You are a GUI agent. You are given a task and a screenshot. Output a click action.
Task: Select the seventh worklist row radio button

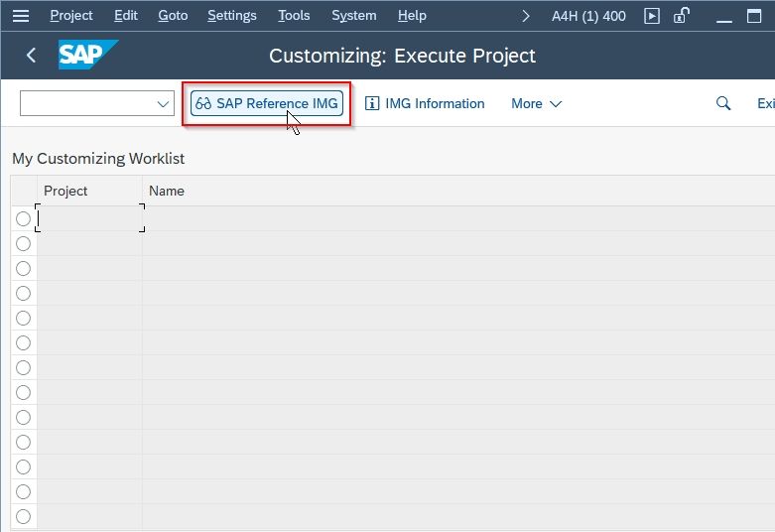click(23, 367)
